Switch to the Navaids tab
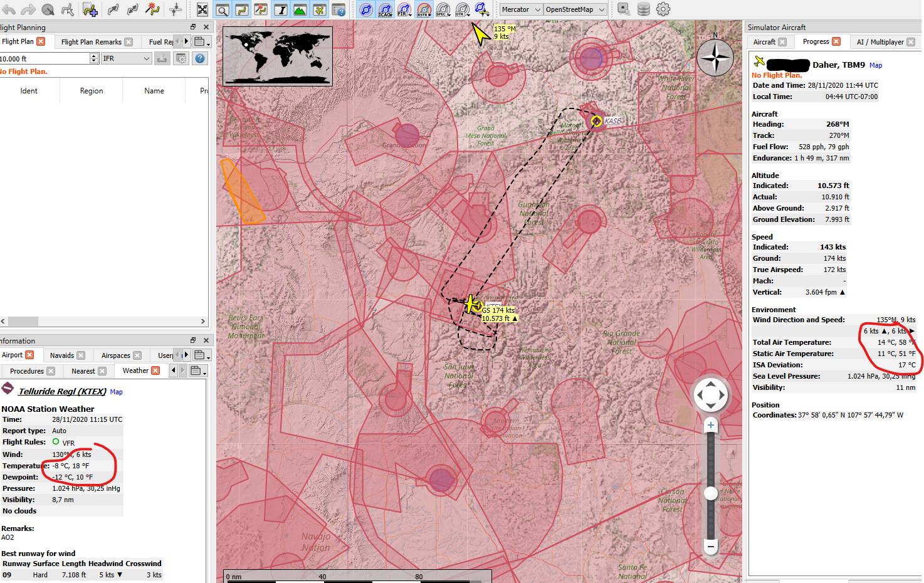Viewport: 924px width, 583px height. 62,355
